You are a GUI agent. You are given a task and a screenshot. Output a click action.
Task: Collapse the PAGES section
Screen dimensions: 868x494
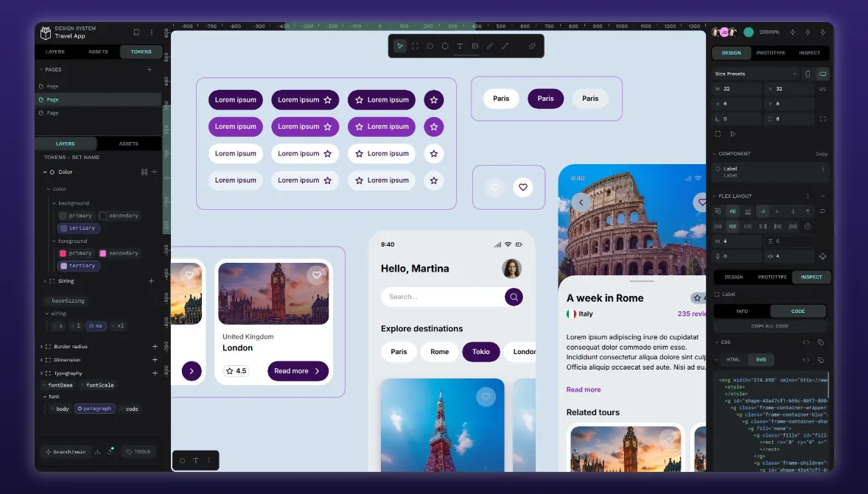click(x=41, y=70)
